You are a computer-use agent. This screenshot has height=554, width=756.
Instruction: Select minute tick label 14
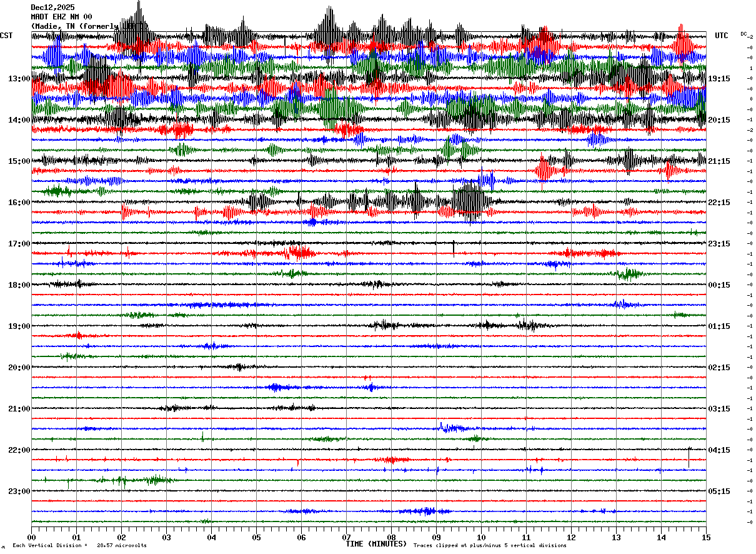point(661,537)
